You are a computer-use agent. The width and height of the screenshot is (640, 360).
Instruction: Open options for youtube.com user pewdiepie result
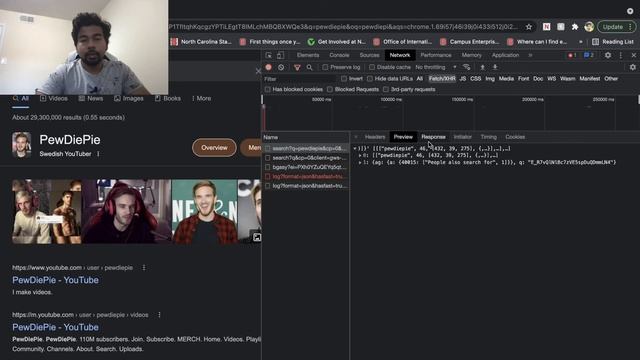144,268
